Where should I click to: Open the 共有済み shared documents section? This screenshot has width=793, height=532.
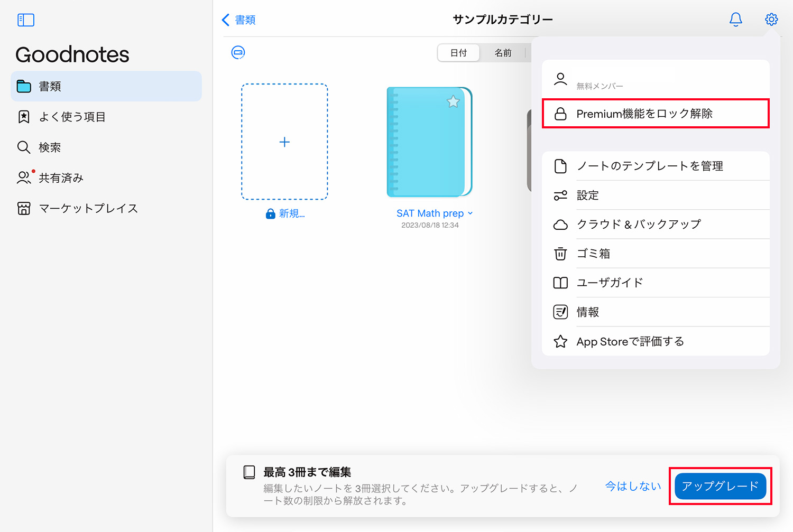(x=60, y=178)
